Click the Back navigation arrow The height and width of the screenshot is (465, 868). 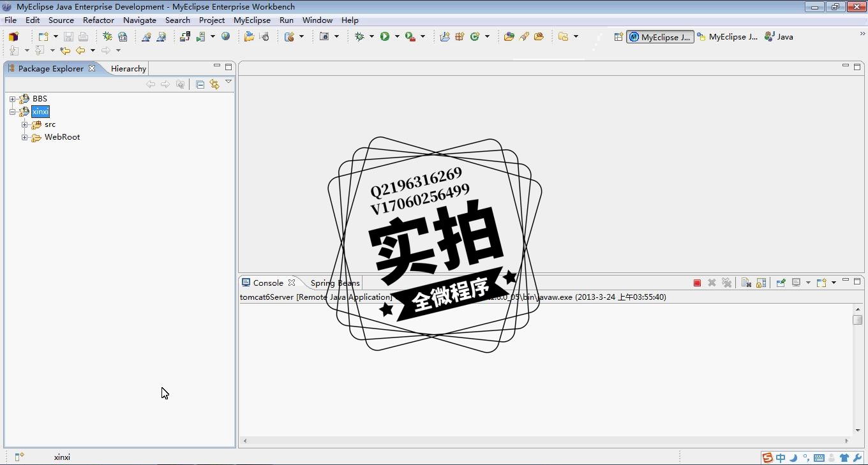(80, 50)
